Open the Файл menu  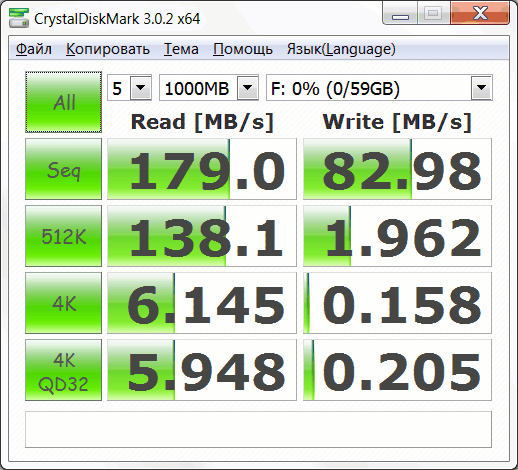pyautogui.click(x=34, y=49)
